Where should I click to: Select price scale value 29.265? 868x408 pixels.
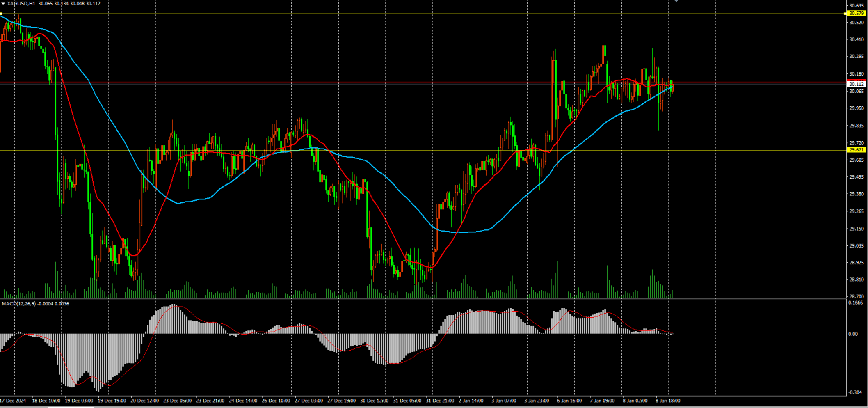click(856, 211)
